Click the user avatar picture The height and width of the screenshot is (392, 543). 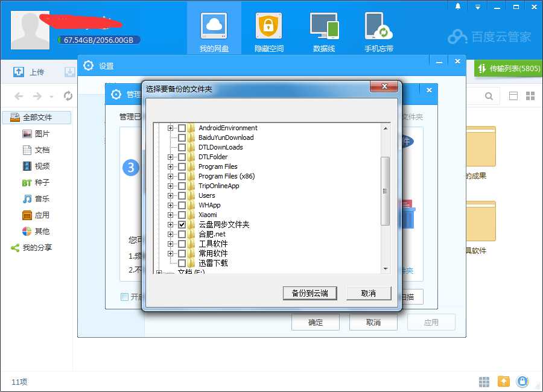30,30
